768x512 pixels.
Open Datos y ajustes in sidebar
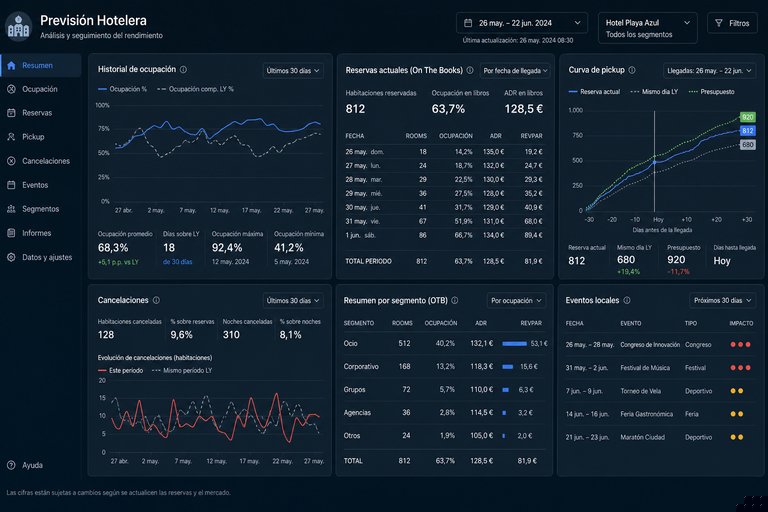point(41,257)
